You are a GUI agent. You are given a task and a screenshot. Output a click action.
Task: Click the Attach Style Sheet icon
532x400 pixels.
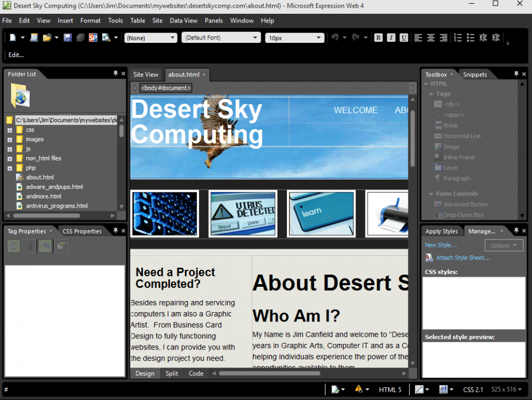[x=429, y=258]
